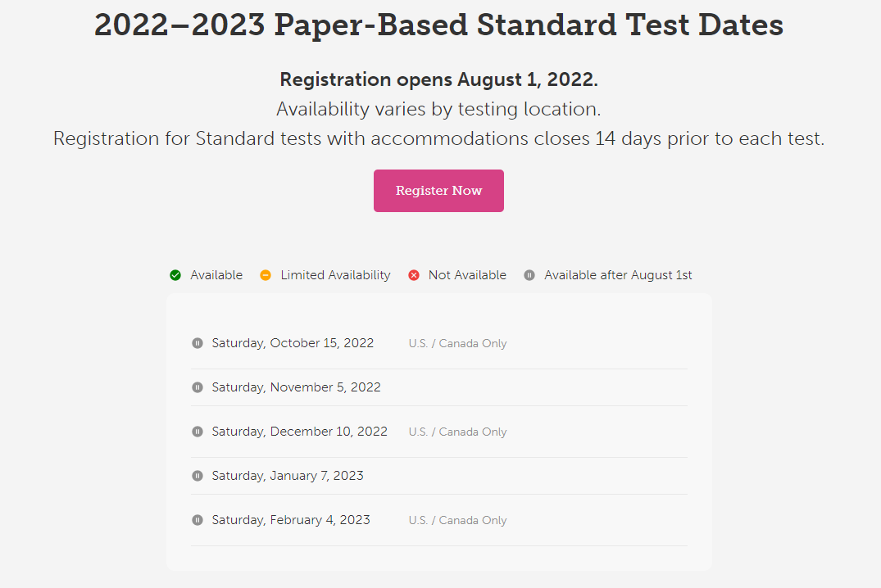
Task: Click the green Available checkmark icon
Action: [x=175, y=275]
